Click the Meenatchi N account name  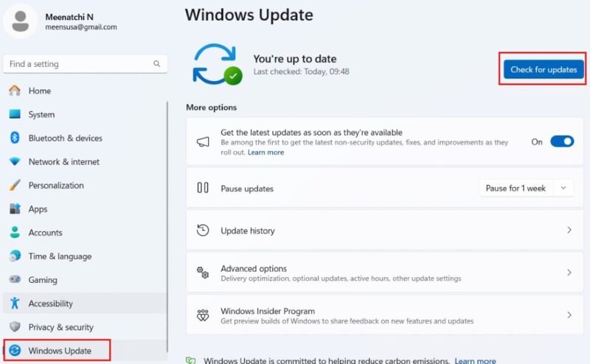tap(69, 17)
